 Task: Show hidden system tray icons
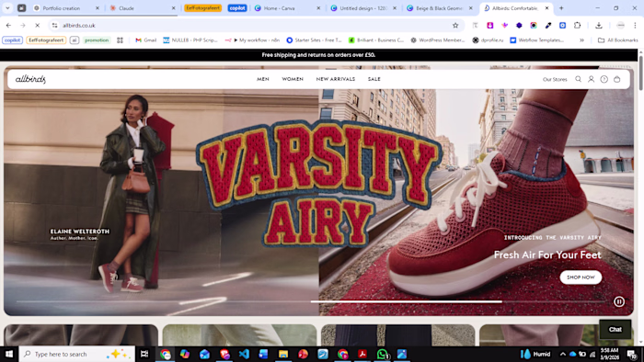click(x=563, y=354)
